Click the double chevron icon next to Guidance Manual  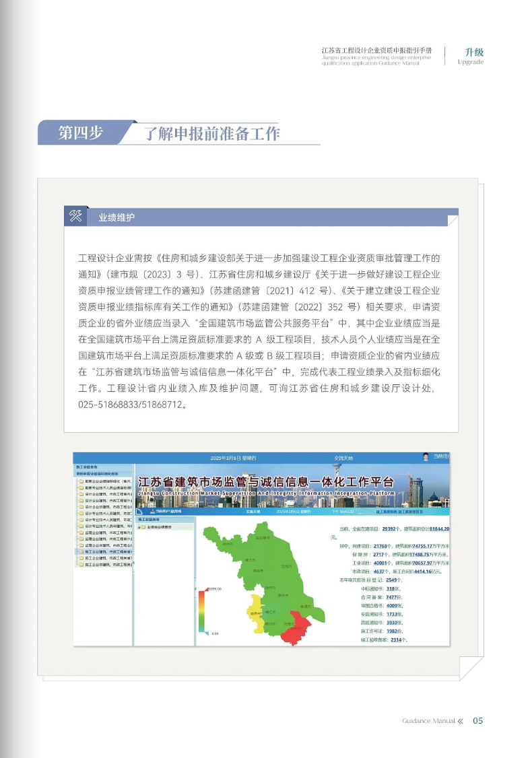(x=461, y=721)
